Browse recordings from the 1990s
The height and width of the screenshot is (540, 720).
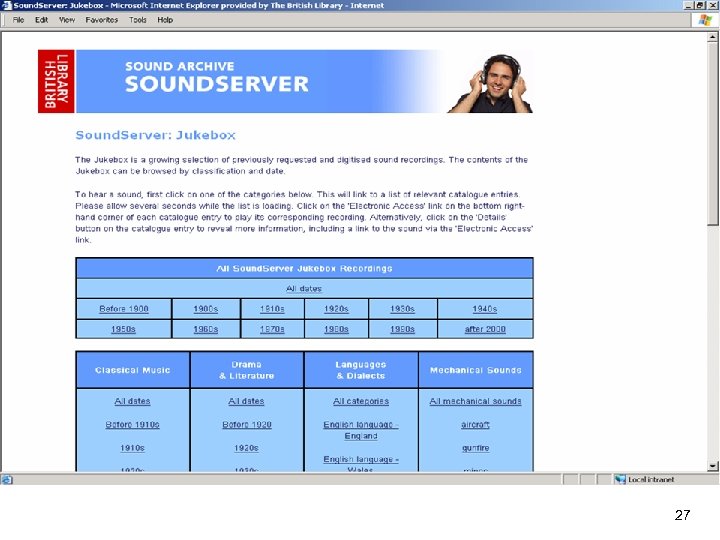tap(402, 329)
